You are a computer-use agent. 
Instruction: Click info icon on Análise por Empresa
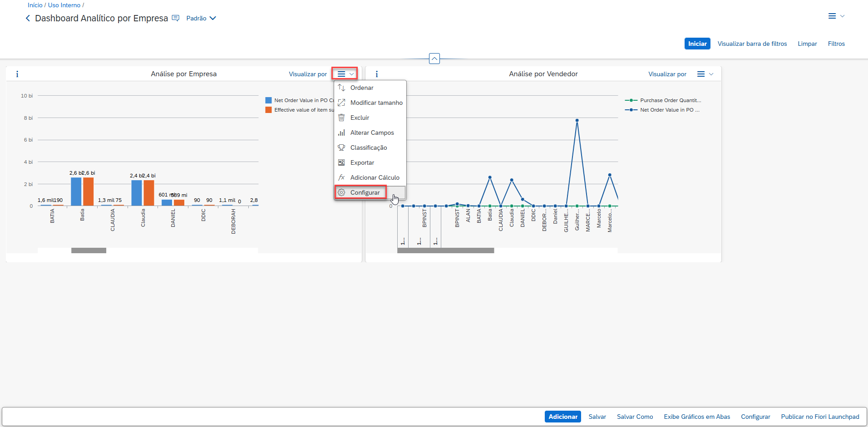pos(17,74)
